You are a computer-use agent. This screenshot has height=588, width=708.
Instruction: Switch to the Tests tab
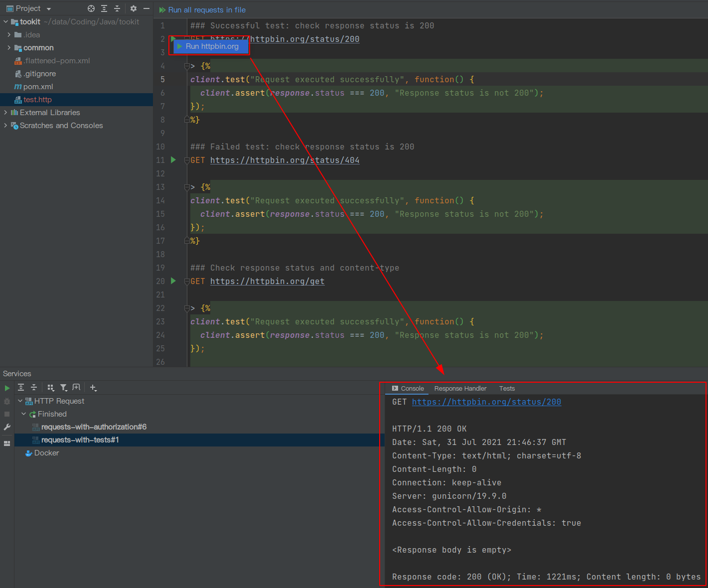(x=507, y=388)
